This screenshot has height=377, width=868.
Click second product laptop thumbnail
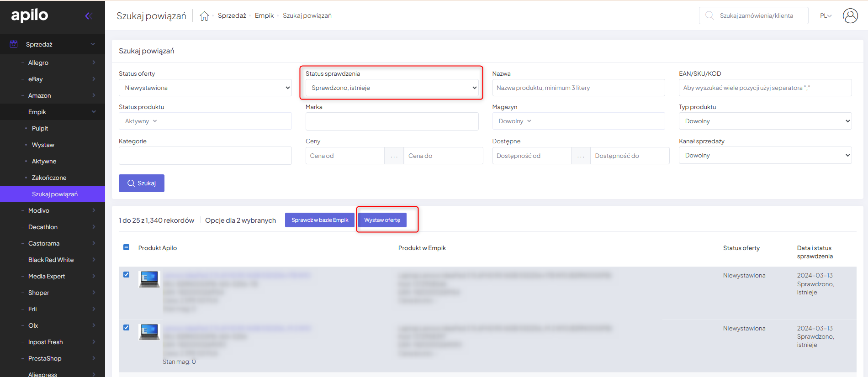[149, 332]
